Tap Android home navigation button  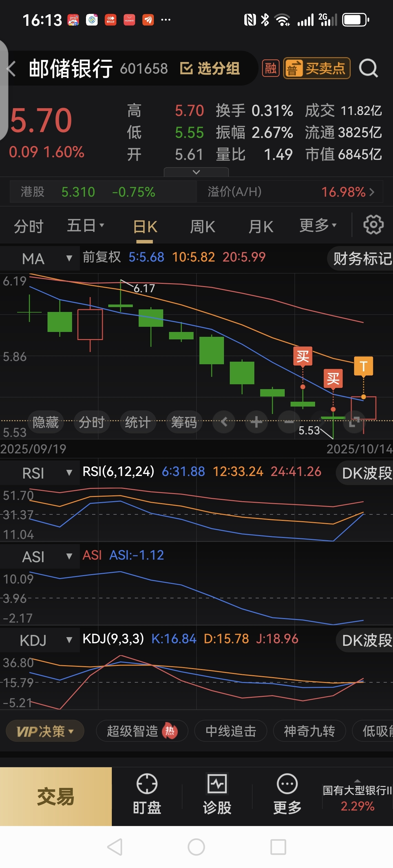point(196,847)
